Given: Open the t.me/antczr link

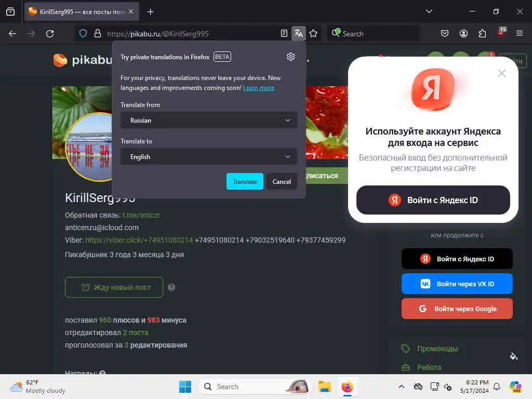Looking at the screenshot, I should coord(141,215).
